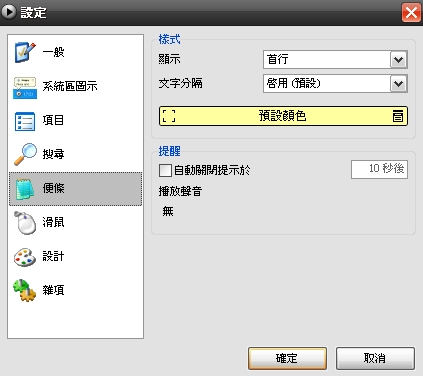
Task: Click the 顯示 label
Action: click(x=169, y=59)
